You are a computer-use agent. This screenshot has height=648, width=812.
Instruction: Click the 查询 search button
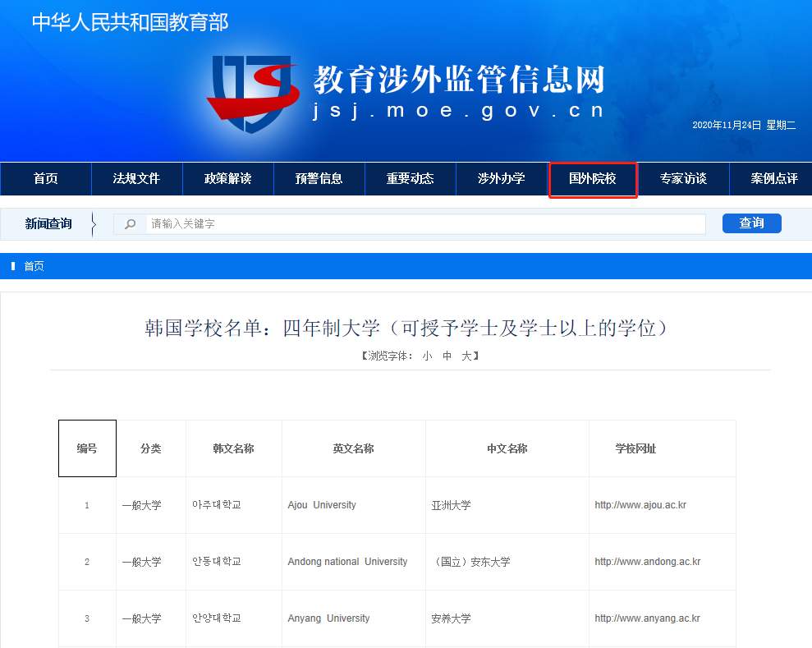(x=751, y=223)
